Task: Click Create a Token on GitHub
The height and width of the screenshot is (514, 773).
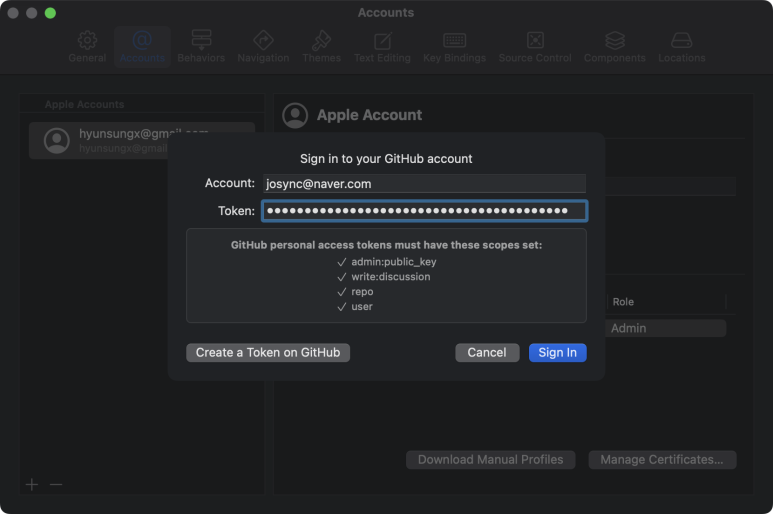Action: click(268, 353)
